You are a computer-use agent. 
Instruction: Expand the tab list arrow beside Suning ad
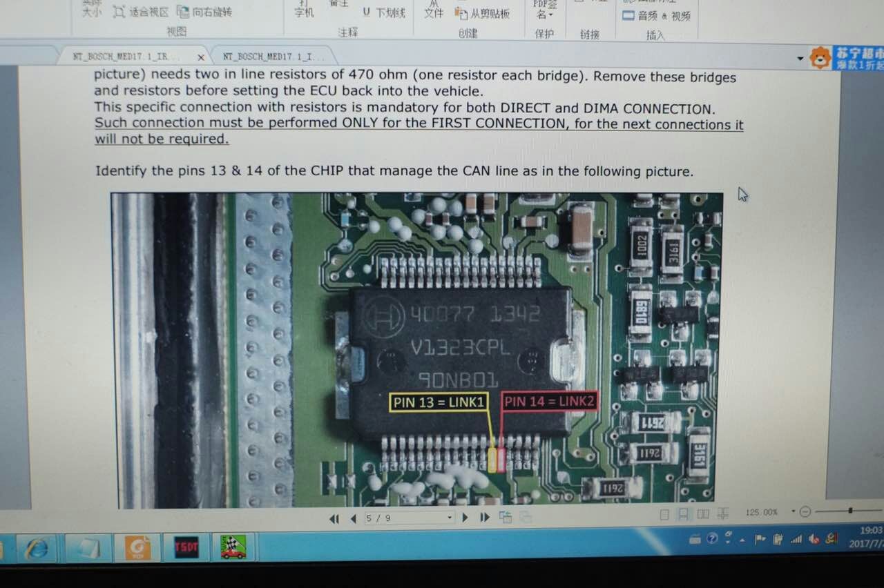pos(800,59)
